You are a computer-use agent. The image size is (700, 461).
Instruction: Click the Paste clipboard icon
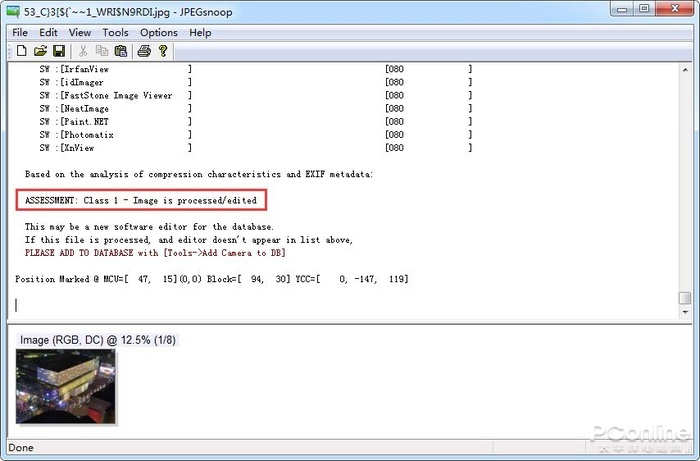[x=121, y=51]
